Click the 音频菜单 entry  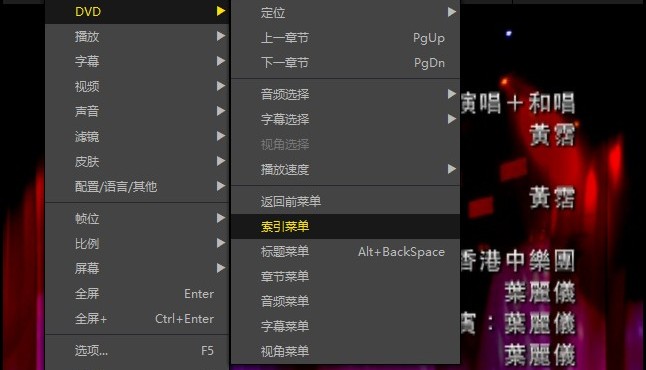345,301
